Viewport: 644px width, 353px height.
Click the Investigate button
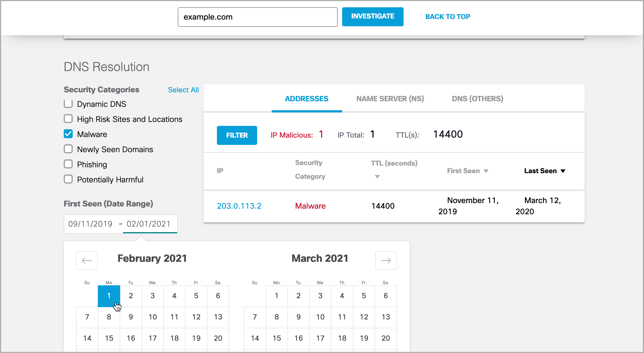tap(373, 17)
